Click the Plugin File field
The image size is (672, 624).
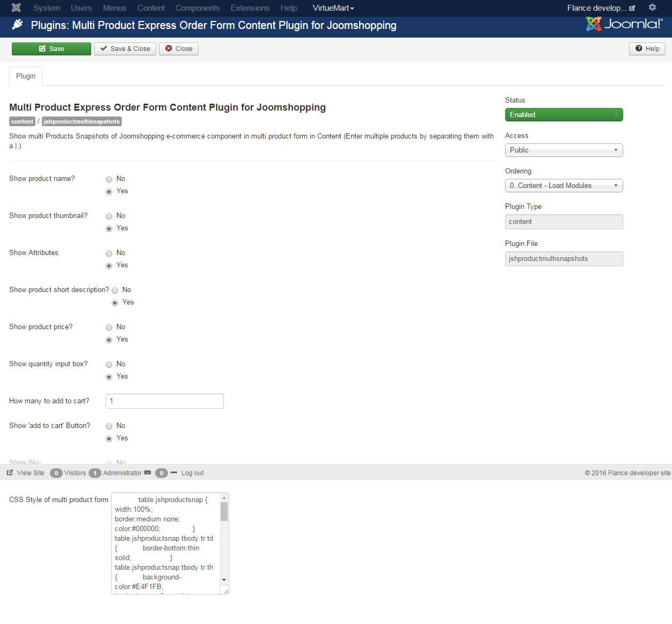pos(564,259)
